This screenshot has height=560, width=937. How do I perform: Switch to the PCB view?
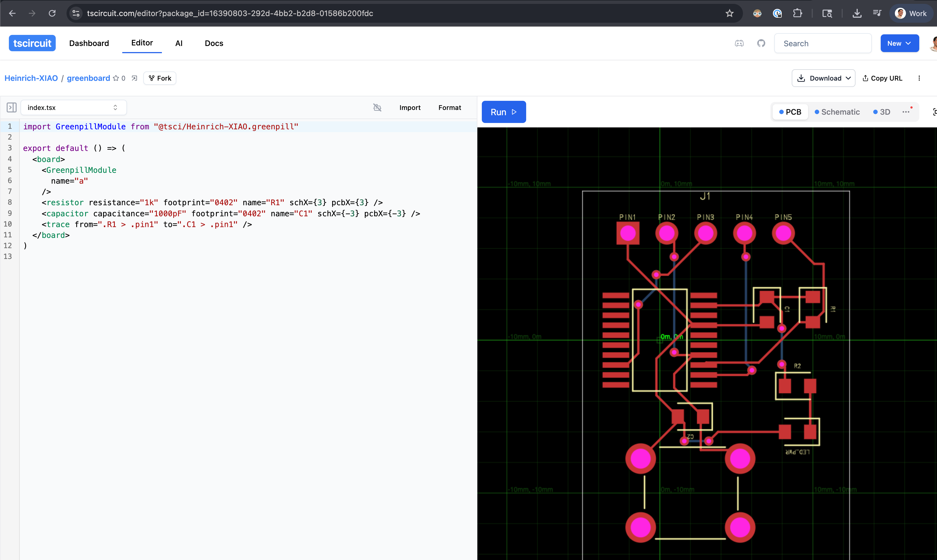click(x=790, y=112)
